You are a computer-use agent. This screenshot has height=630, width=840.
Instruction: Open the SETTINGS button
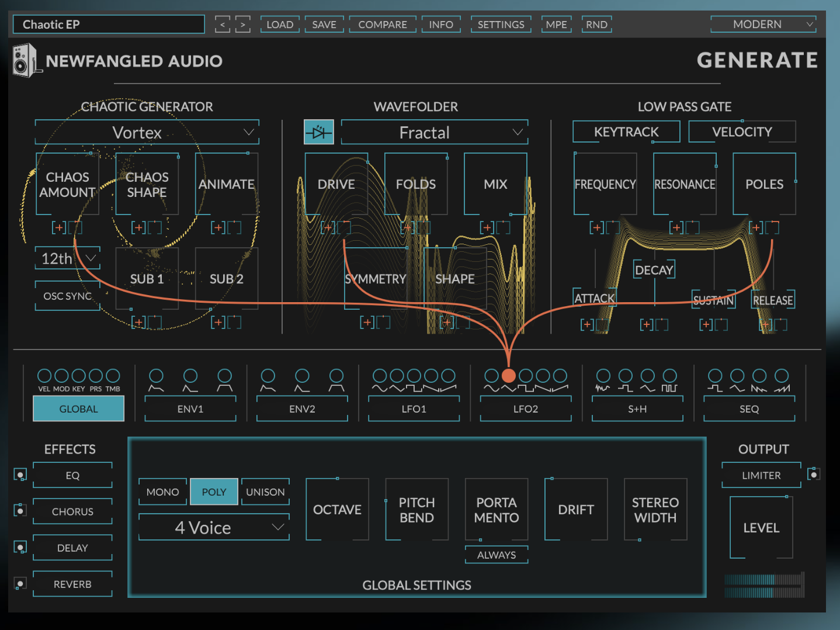[501, 24]
